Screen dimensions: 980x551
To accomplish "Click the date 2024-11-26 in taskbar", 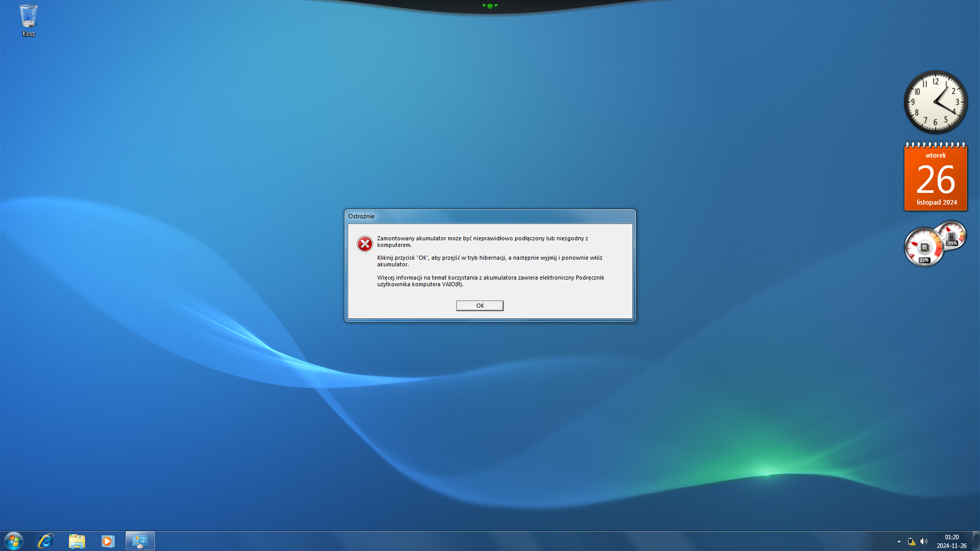I will pyautogui.click(x=951, y=546).
